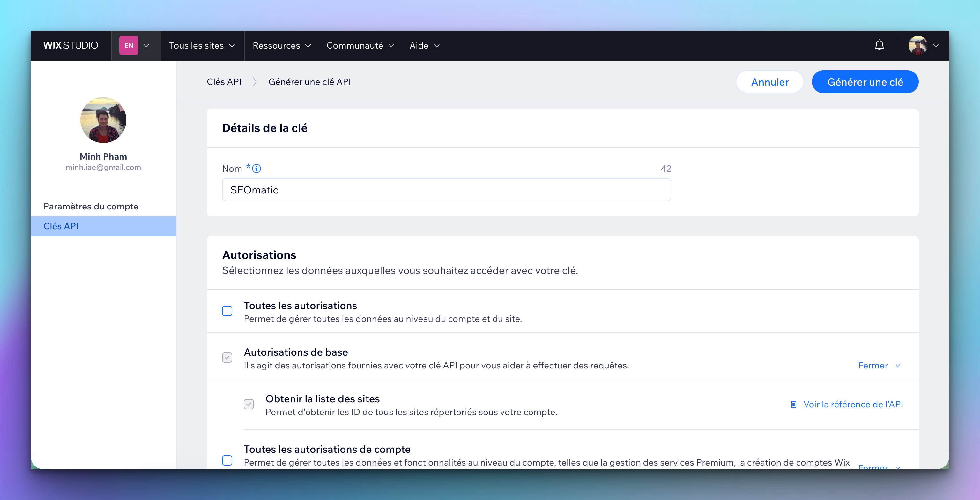The width and height of the screenshot is (980, 500).
Task: Click the character counter showing 42
Action: pyautogui.click(x=666, y=168)
